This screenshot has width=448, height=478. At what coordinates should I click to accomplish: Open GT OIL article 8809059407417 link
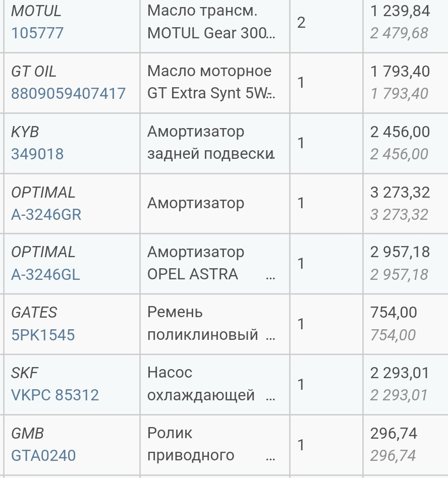tap(68, 94)
